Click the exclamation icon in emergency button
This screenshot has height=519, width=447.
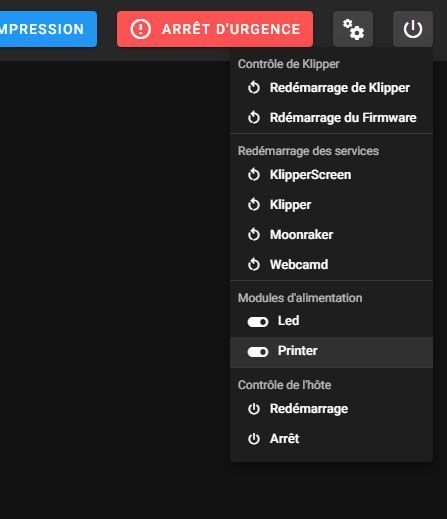pyautogui.click(x=140, y=29)
